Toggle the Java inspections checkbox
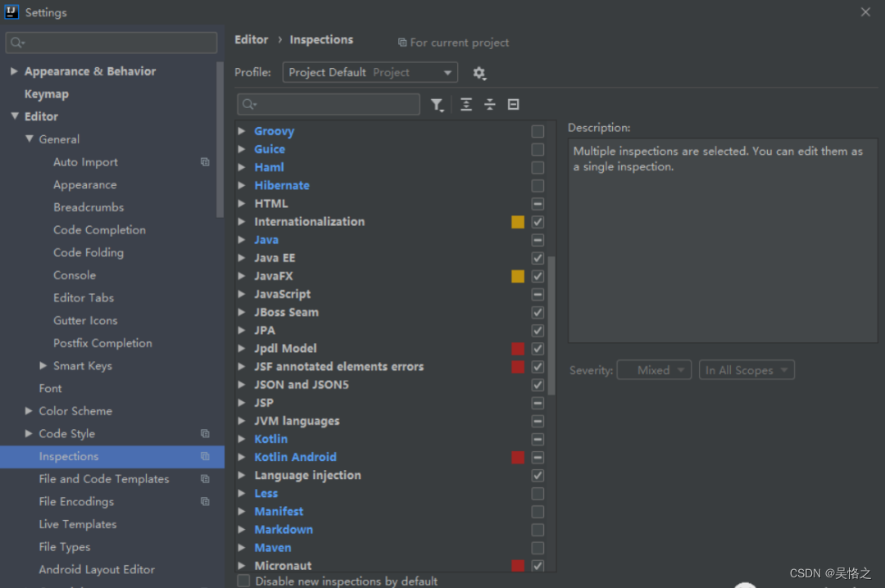The image size is (885, 588). coord(538,240)
